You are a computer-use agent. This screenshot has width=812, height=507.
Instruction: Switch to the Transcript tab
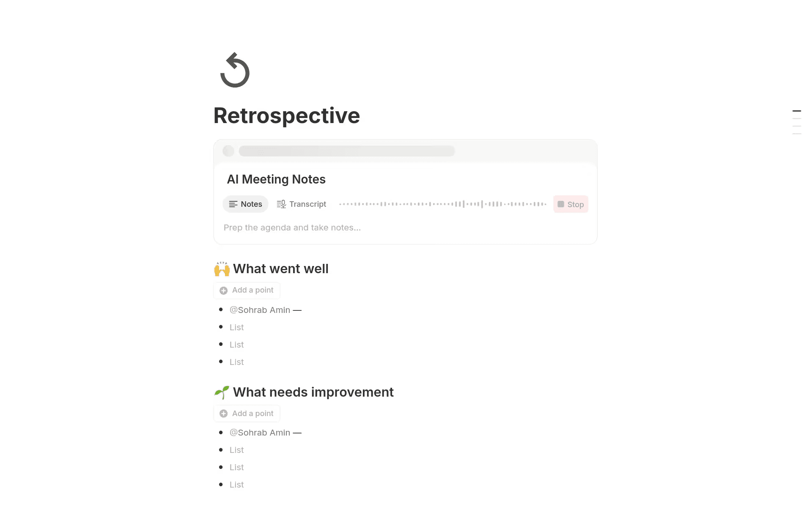[x=307, y=204]
